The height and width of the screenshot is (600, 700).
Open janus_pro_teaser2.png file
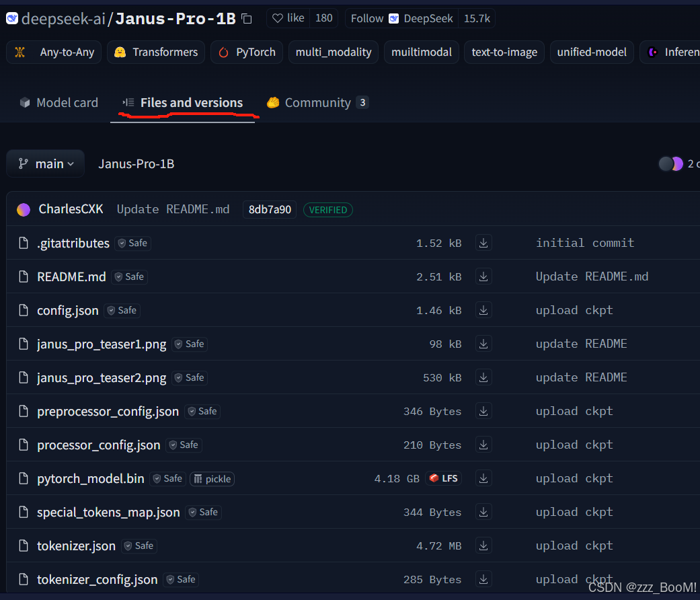point(102,377)
